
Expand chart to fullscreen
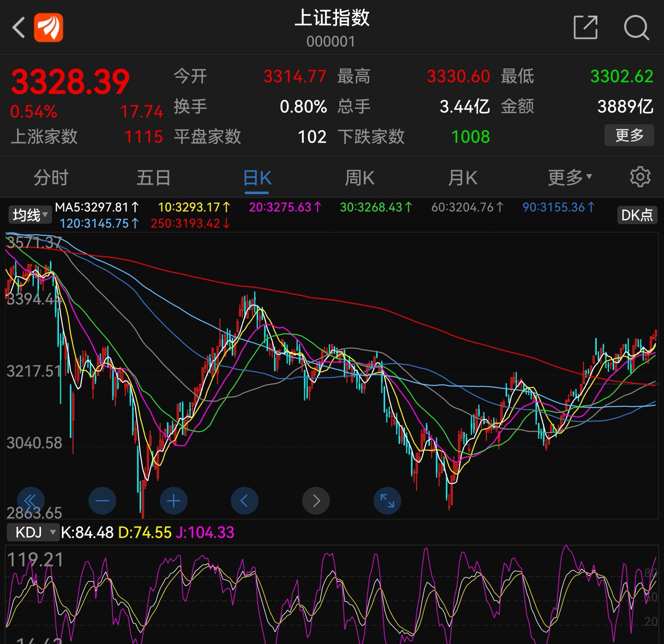387,501
